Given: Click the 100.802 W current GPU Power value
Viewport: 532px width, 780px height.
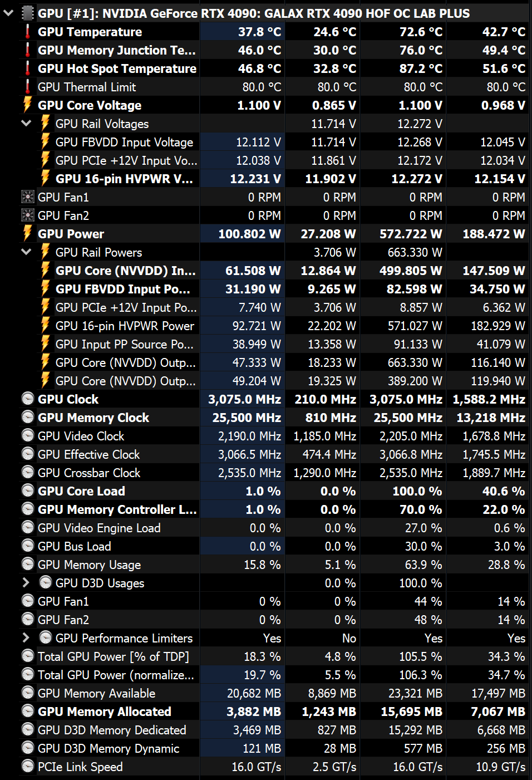Looking at the screenshot, I should click(249, 234).
